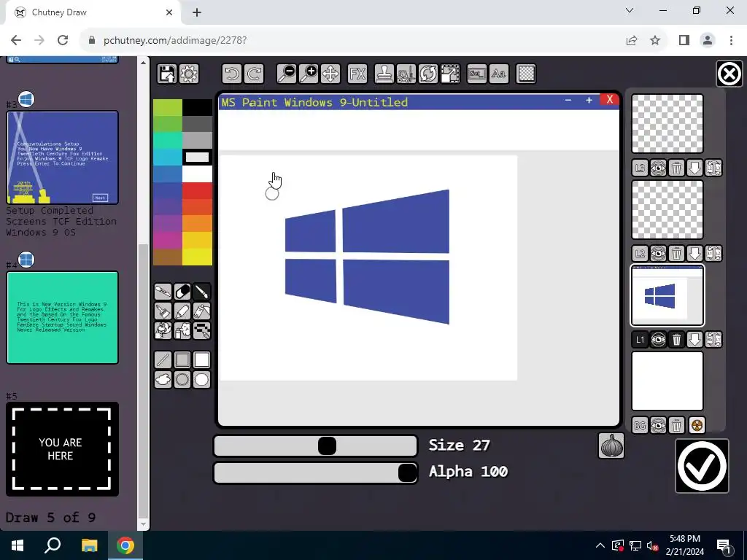Select the filled square shape tool
Image resolution: width=747 pixels, height=560 pixels.
202,360
